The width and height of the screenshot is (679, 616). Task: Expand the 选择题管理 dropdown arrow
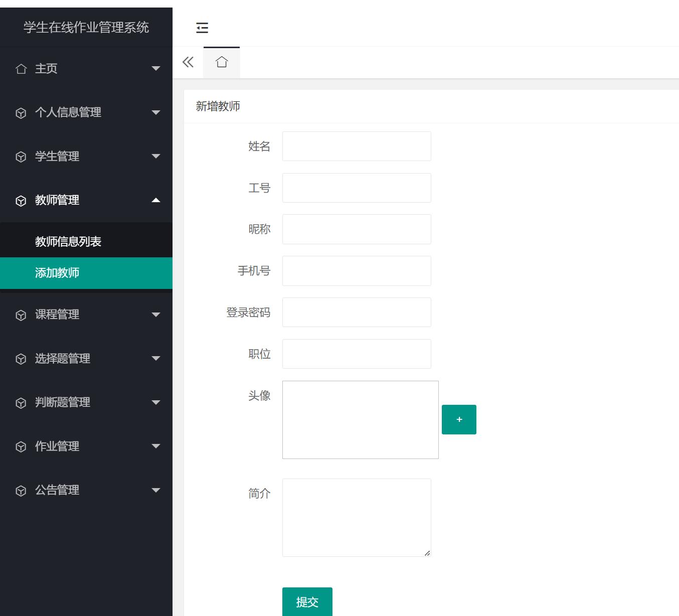(x=156, y=358)
